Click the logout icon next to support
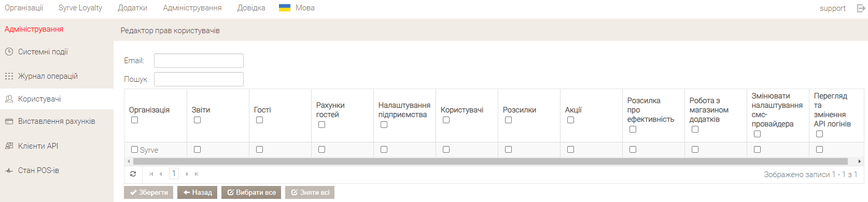Viewport: 868px width, 202px height. (x=861, y=8)
